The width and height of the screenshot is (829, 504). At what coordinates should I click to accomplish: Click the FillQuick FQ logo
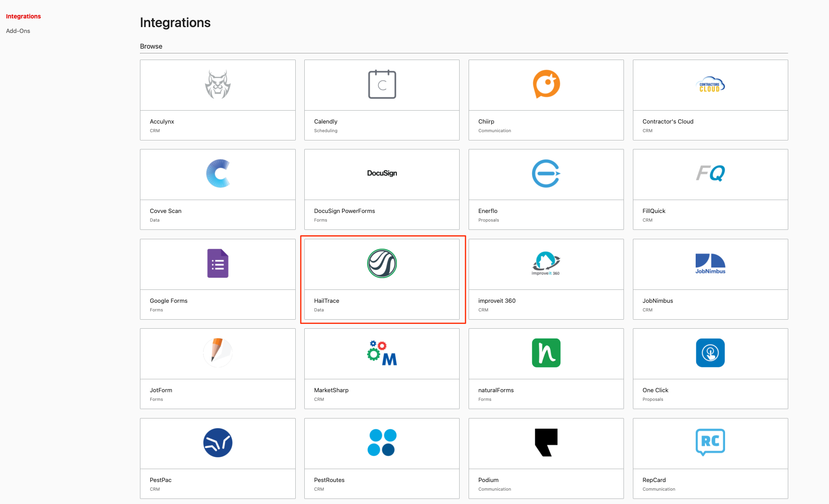pos(710,173)
